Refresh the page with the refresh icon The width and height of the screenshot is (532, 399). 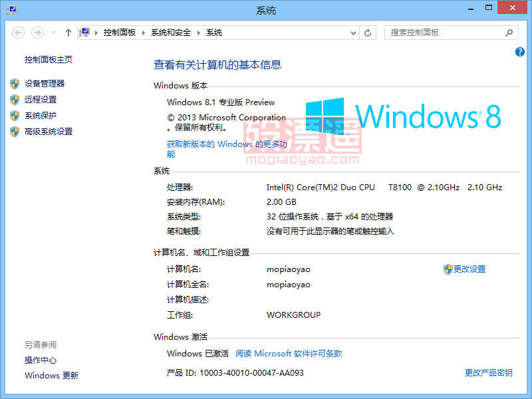pyautogui.click(x=368, y=33)
